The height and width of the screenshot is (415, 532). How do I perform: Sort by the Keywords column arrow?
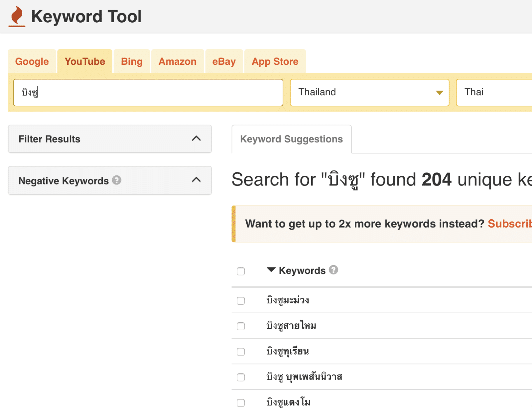pyautogui.click(x=271, y=270)
